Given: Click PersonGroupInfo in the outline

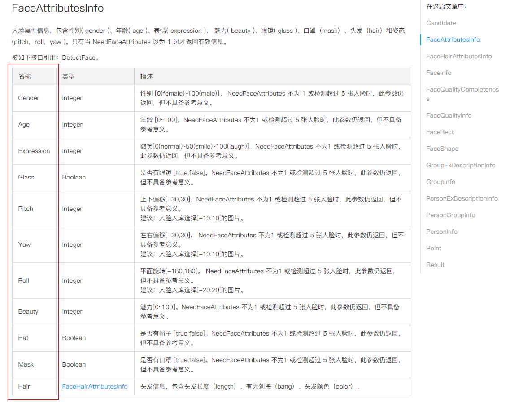Looking at the screenshot, I should 450,215.
